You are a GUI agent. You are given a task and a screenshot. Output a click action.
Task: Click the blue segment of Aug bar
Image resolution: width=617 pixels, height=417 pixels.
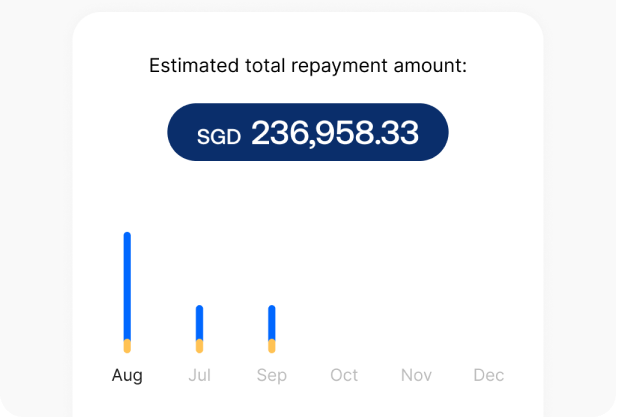point(127,285)
